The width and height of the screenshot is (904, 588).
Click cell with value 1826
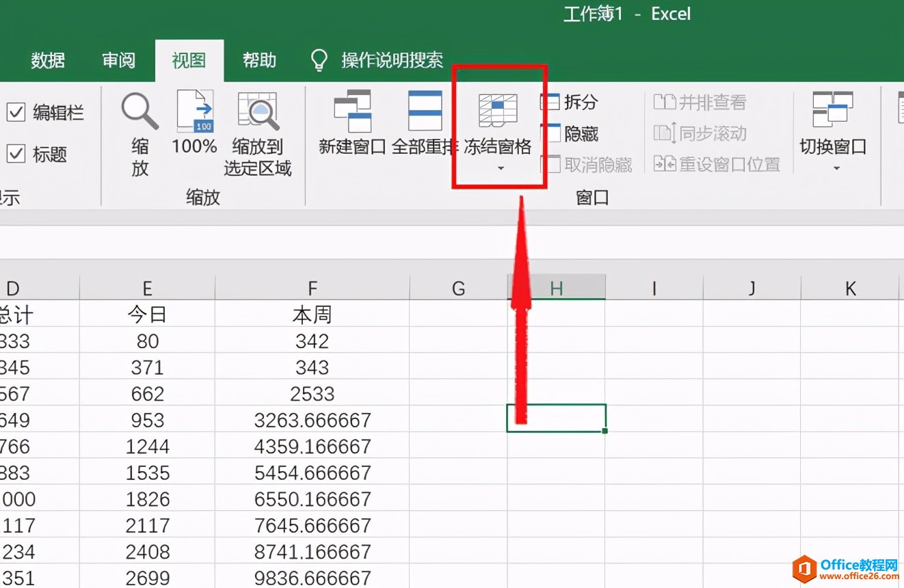[x=147, y=498]
